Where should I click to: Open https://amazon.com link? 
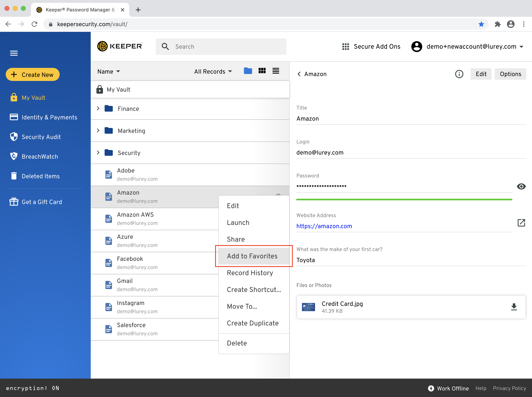coord(324,226)
